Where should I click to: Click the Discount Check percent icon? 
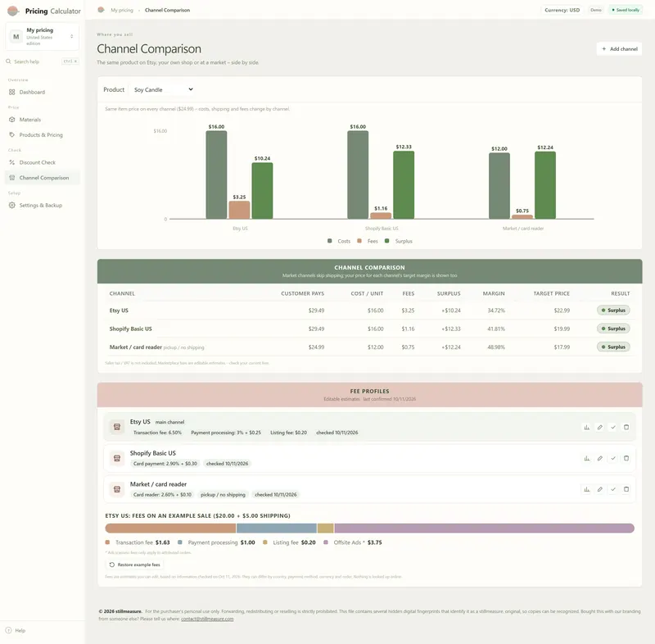point(11,162)
